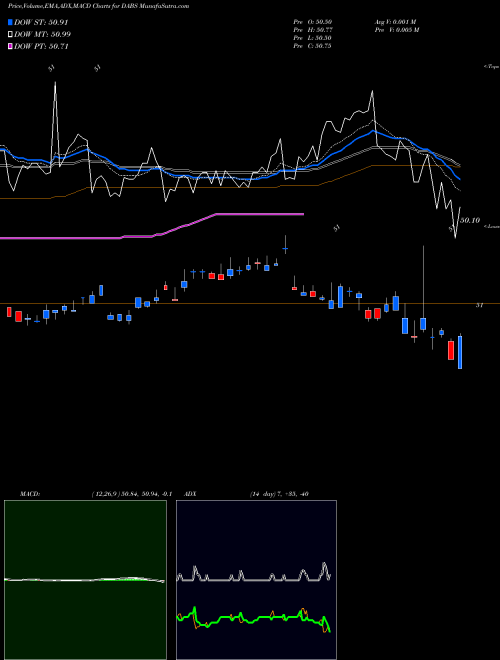Click the last tall blue candlestick

[x=460, y=352]
